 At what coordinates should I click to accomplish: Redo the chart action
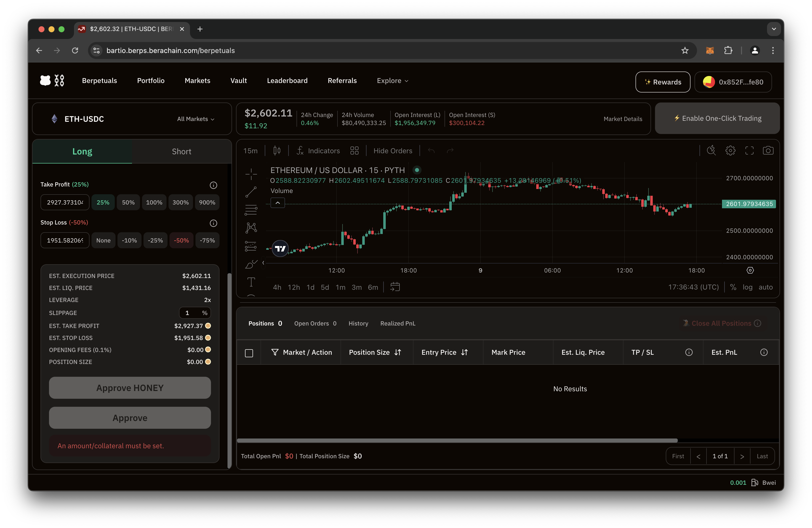tap(450, 151)
